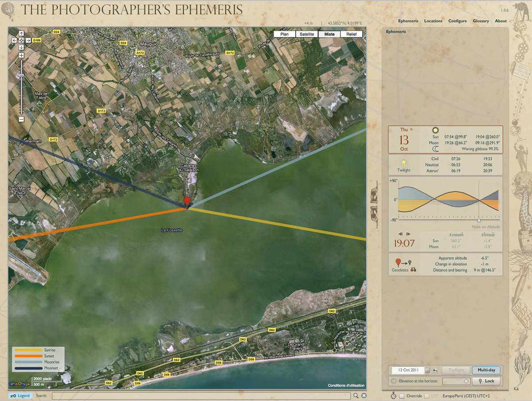The image size is (532, 401).
Task: Toggle the Legend button
Action: (20, 396)
